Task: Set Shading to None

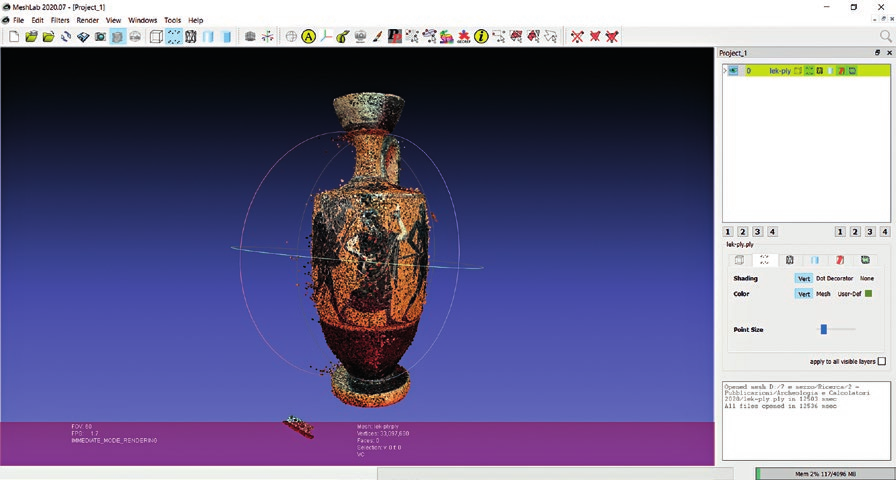Action: [x=867, y=278]
